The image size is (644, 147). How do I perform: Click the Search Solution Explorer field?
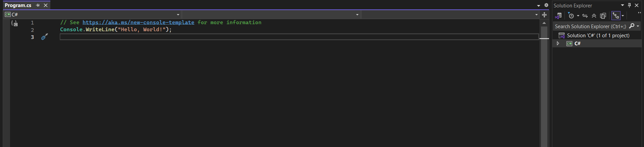[590, 26]
